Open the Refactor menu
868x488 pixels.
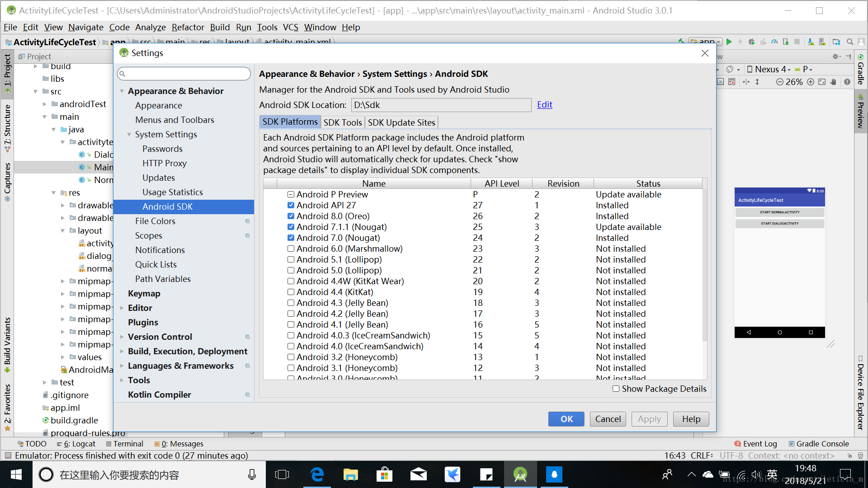pyautogui.click(x=188, y=27)
